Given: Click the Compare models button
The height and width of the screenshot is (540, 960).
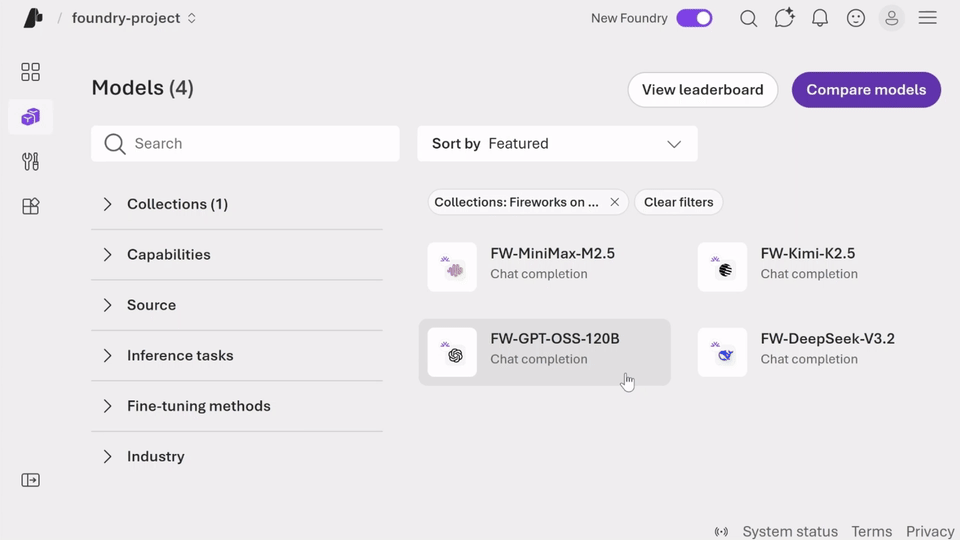Looking at the screenshot, I should click(866, 90).
